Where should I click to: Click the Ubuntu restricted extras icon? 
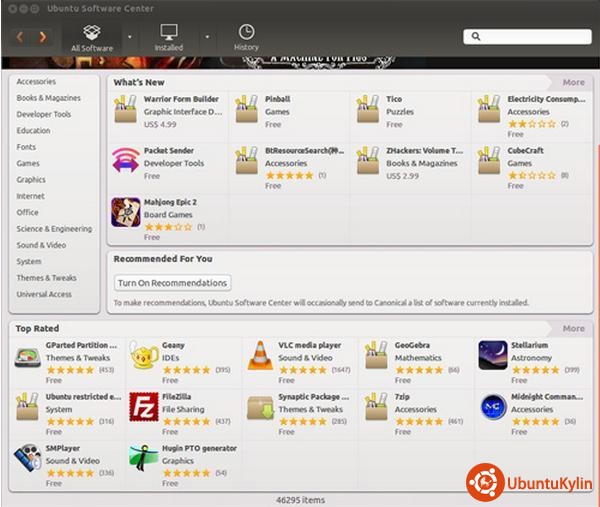tap(27, 407)
